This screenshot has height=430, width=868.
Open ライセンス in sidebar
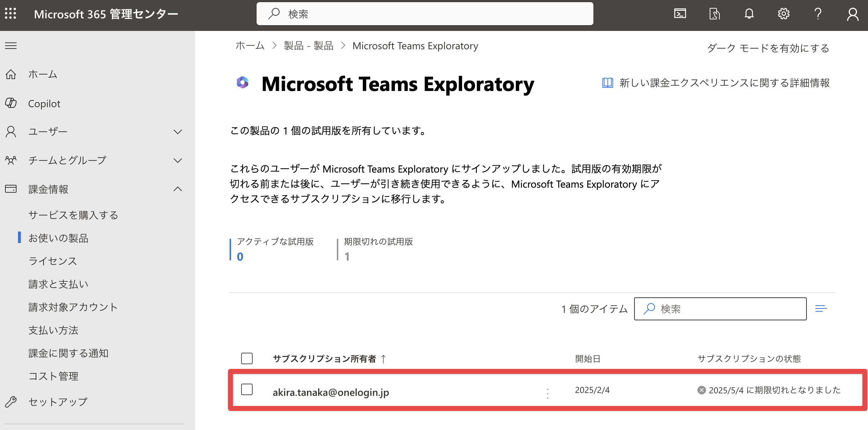point(53,261)
